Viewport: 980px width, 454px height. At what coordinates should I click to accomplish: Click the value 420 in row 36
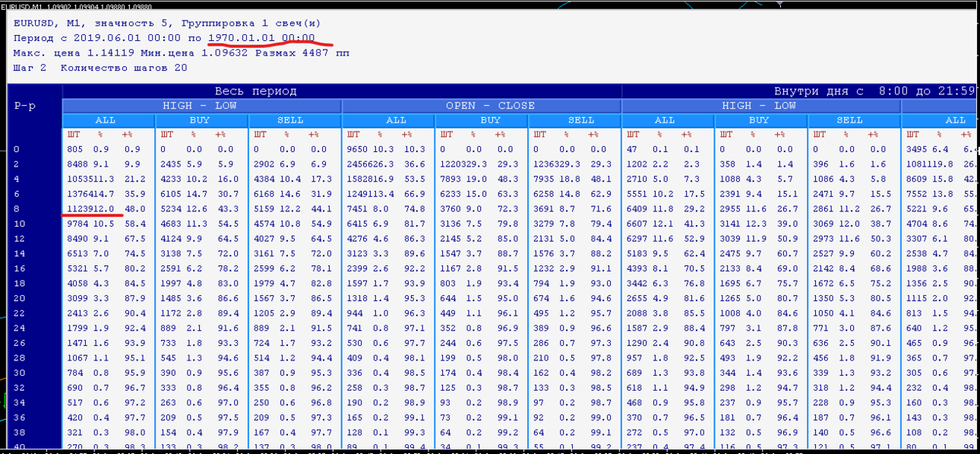74,417
